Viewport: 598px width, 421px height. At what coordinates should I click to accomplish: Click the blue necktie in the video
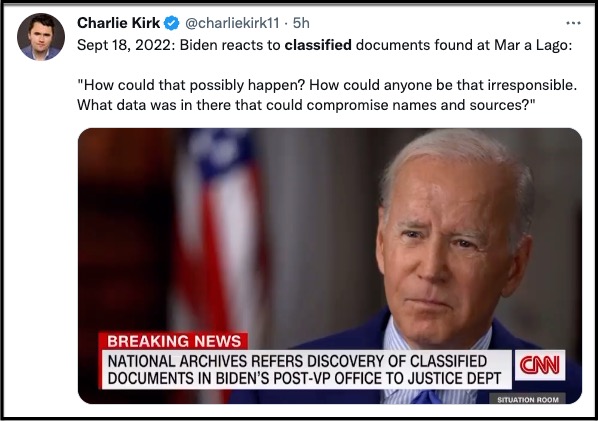coord(426,397)
